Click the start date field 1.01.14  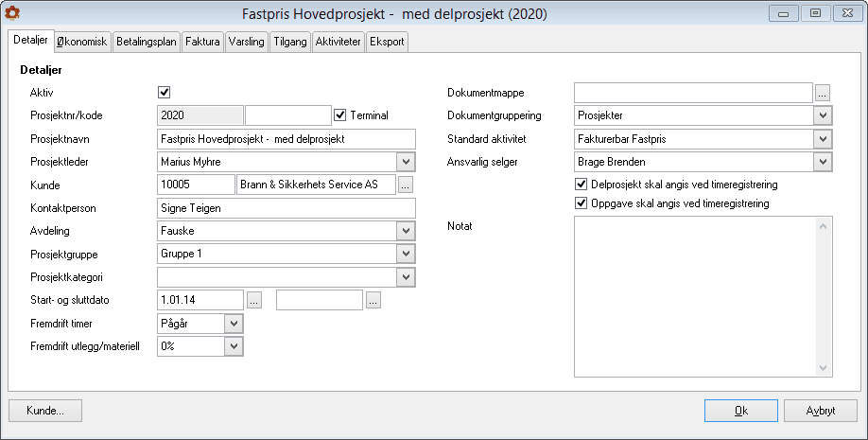point(200,300)
